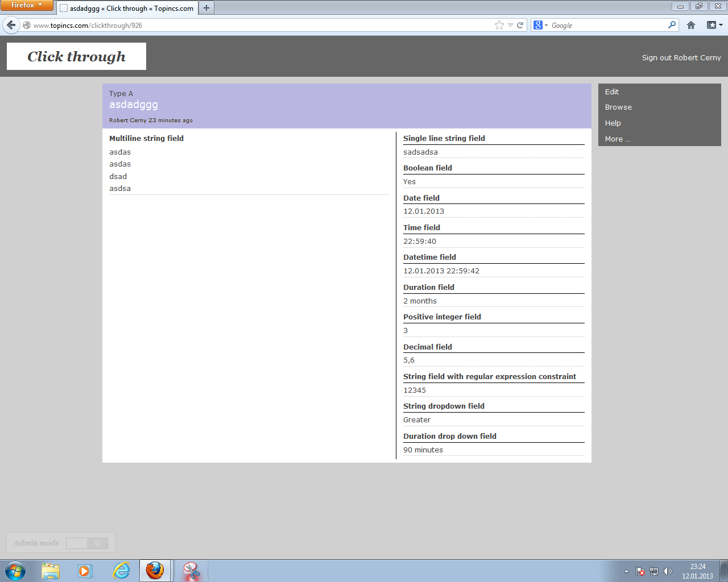Screen dimensions: 728x582
Task: Bookmark this page with the star icon
Action: [x=499, y=25]
